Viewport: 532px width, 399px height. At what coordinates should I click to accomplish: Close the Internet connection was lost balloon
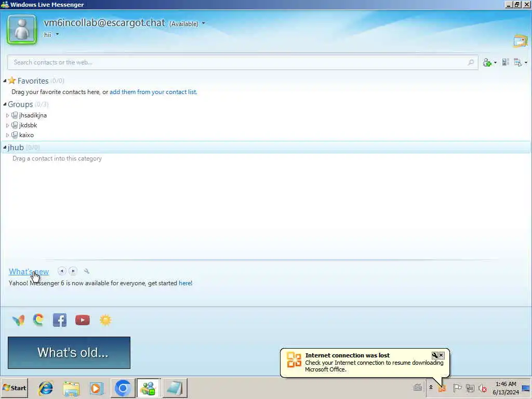click(441, 355)
